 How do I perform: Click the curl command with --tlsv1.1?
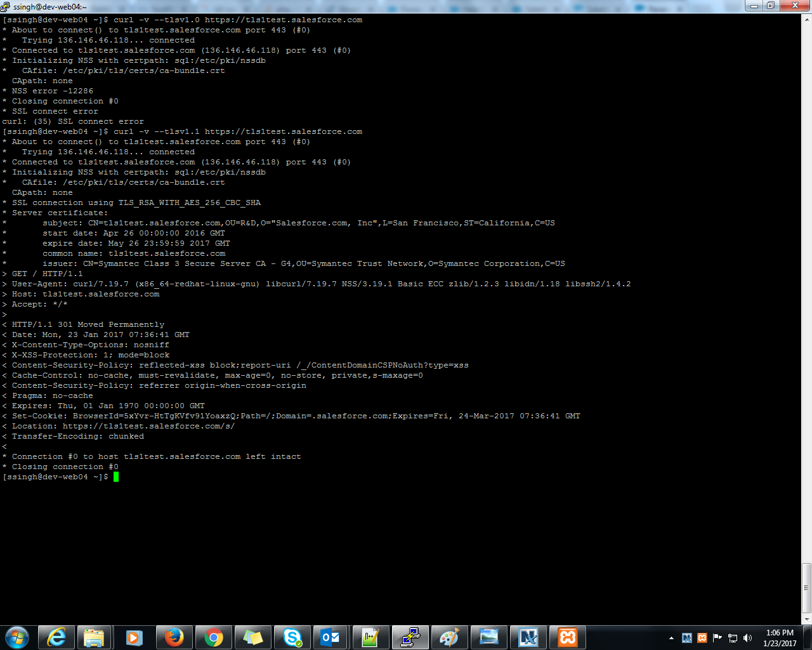pyautogui.click(x=238, y=131)
